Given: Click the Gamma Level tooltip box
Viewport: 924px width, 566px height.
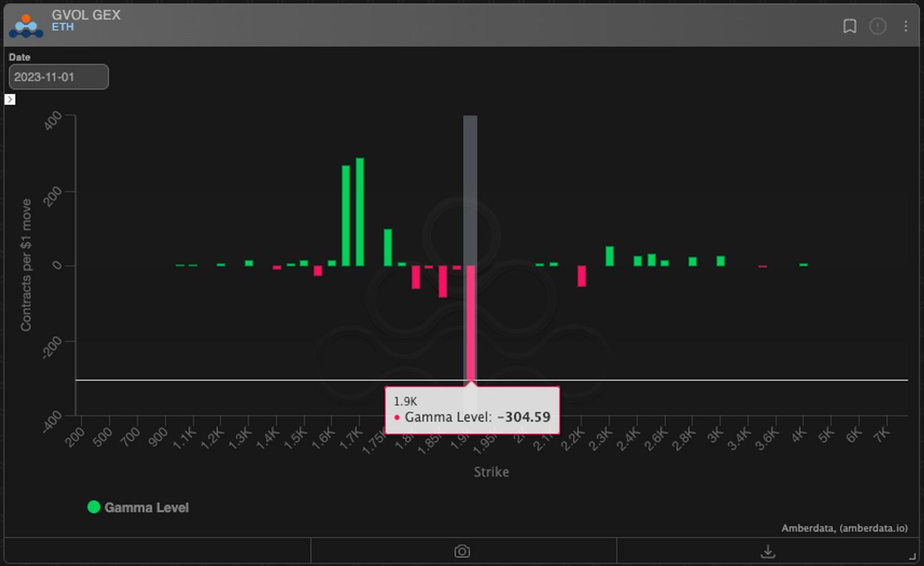Looking at the screenshot, I should 472,410.
